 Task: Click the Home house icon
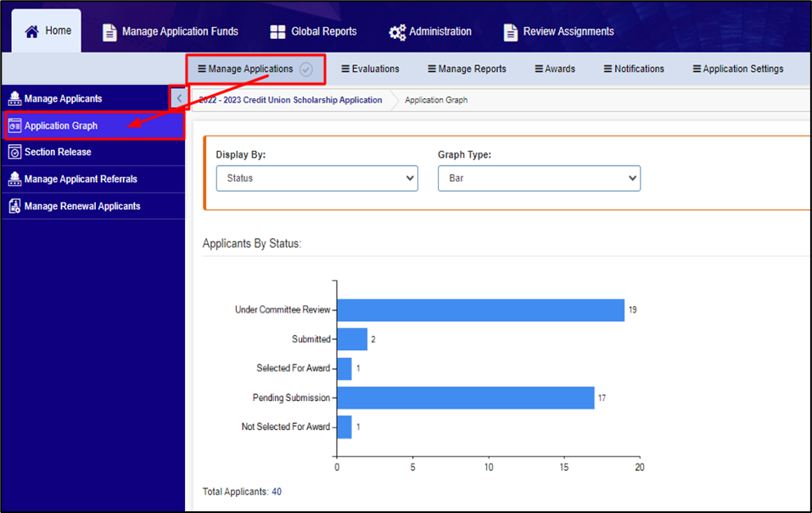31,31
